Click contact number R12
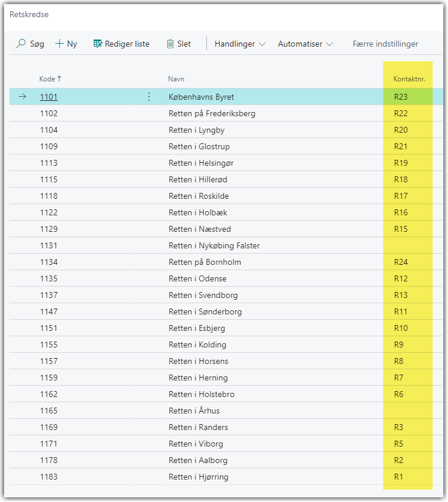 tap(401, 278)
